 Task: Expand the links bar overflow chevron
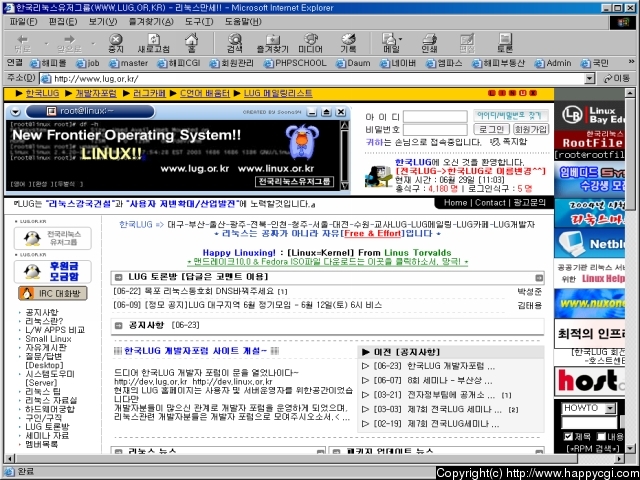click(631, 62)
